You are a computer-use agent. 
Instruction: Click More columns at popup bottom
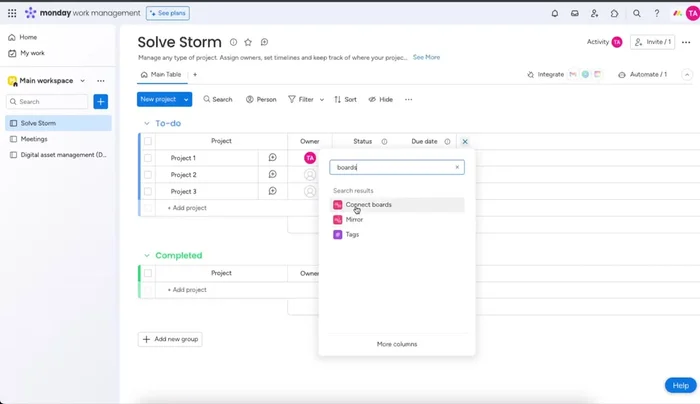tap(397, 344)
